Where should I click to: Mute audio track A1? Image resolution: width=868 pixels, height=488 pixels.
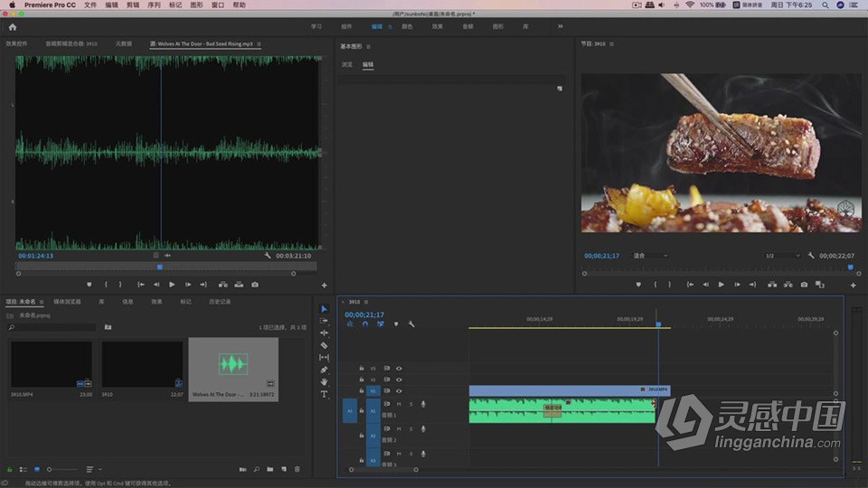pos(399,404)
